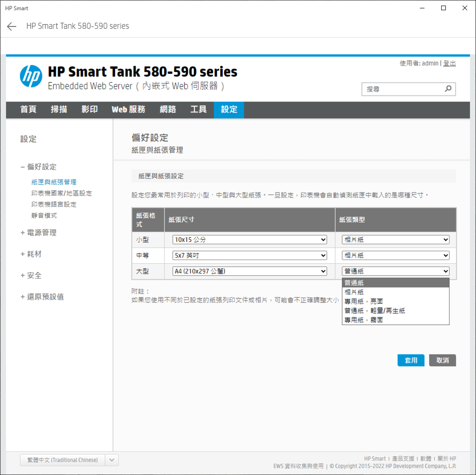Click the back arrow icon
The height and width of the screenshot is (475, 476).
tap(12, 27)
